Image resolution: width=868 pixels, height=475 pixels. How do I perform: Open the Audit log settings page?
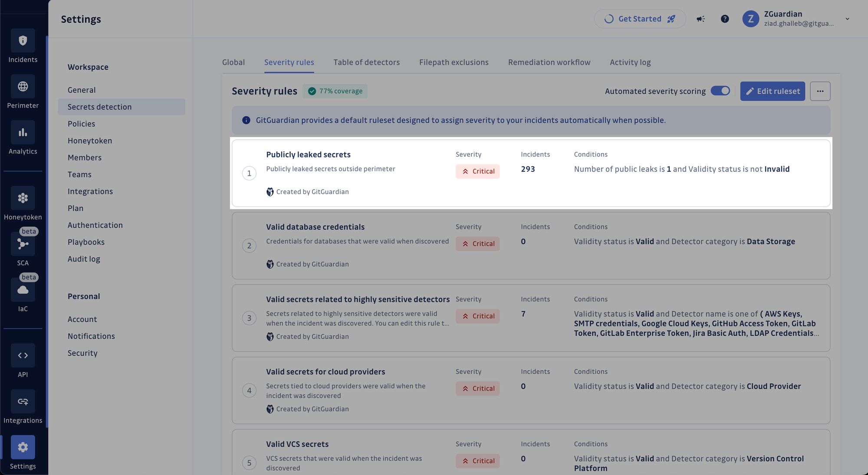[84, 259]
